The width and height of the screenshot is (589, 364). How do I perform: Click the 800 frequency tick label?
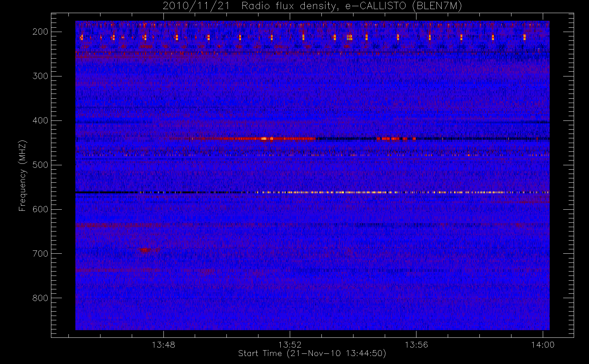[40, 298]
